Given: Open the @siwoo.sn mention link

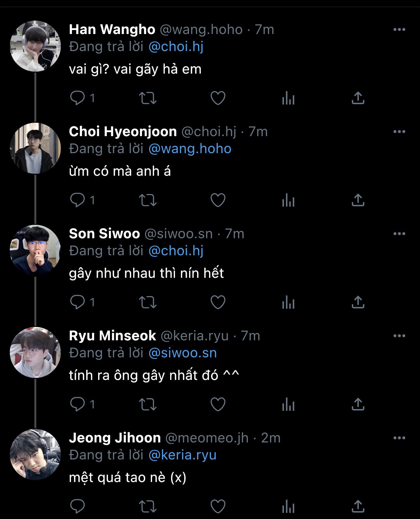Looking at the screenshot, I should tap(182, 353).
